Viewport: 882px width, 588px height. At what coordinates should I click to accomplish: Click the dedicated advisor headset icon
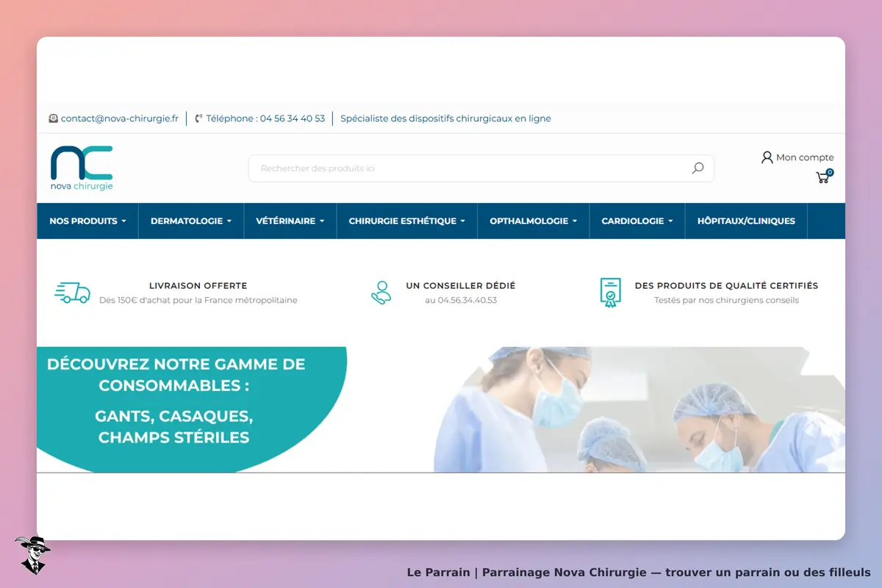381,293
